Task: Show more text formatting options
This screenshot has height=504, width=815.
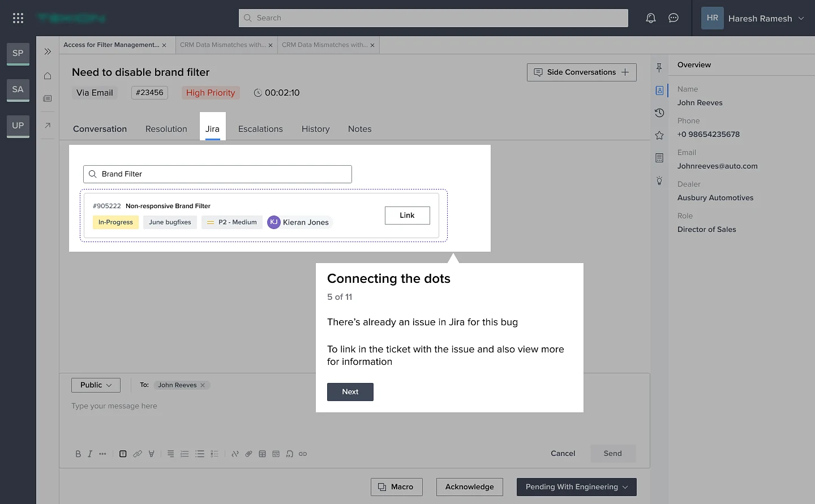Action: 102,454
